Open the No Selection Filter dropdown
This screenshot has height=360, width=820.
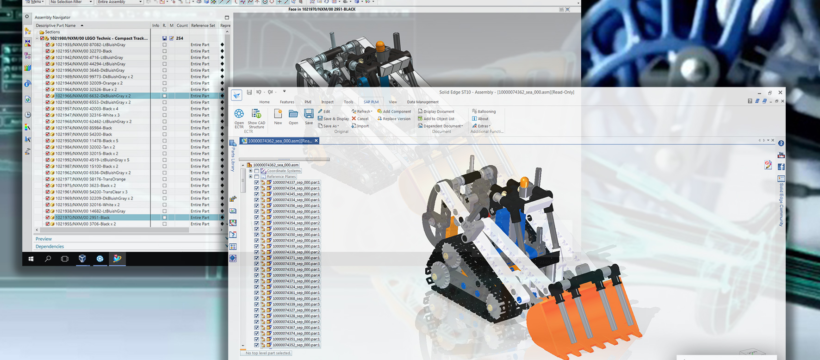click(x=71, y=2)
